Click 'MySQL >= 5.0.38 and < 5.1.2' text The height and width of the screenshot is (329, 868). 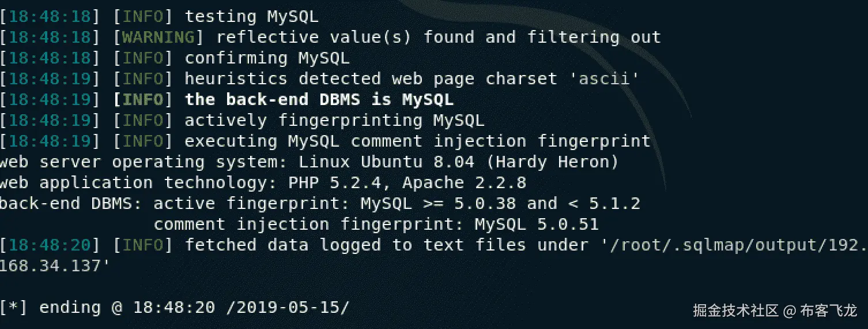pos(500,204)
